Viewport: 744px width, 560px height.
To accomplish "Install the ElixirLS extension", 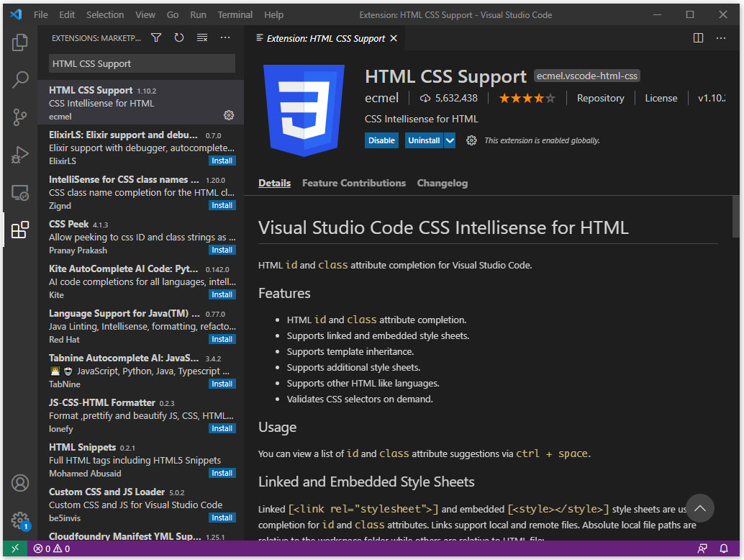I will pos(222,161).
